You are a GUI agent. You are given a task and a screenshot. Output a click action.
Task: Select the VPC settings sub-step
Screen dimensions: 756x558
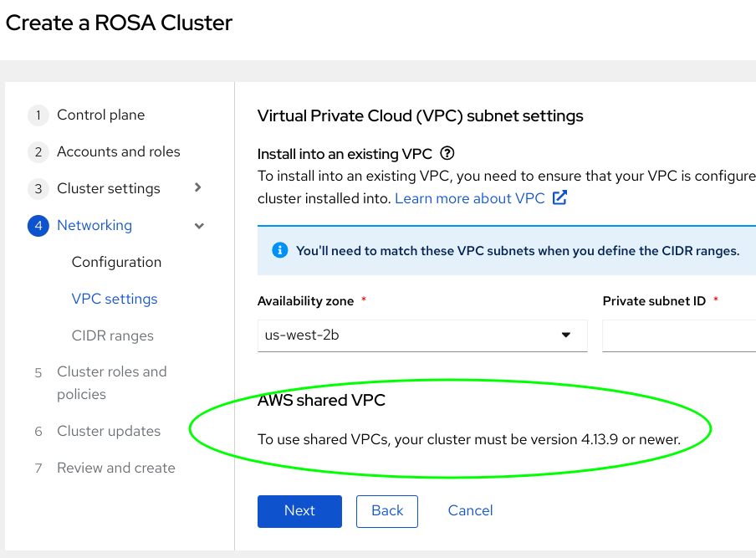115,299
